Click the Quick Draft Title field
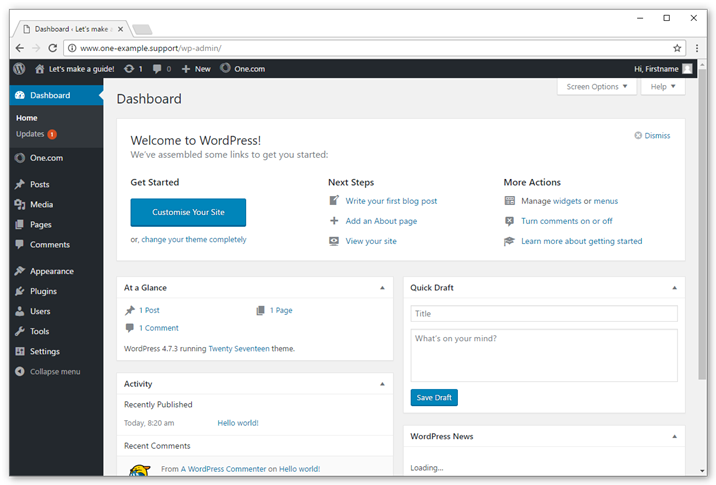Image resolution: width=716 pixels, height=485 pixels. click(544, 314)
